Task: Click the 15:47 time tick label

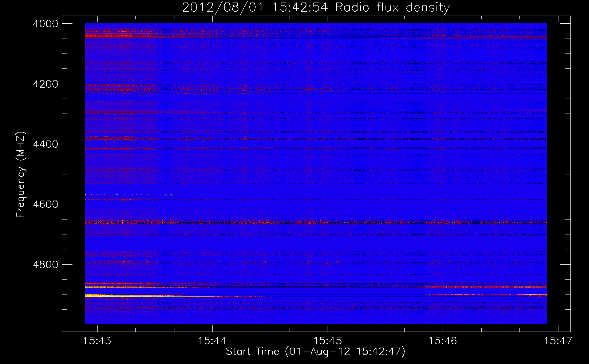Action: (558, 341)
